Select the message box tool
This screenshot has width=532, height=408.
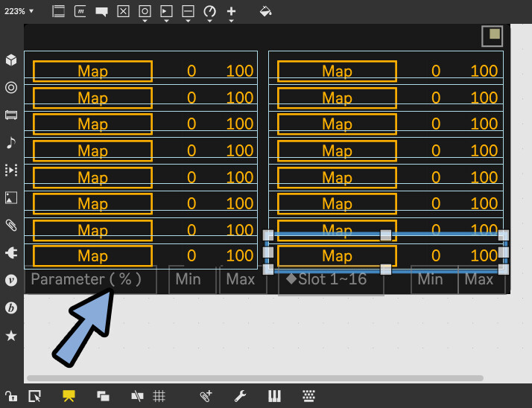80,11
